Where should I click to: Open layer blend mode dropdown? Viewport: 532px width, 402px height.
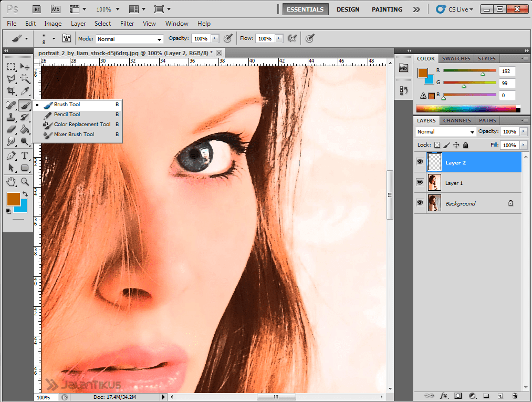click(445, 132)
